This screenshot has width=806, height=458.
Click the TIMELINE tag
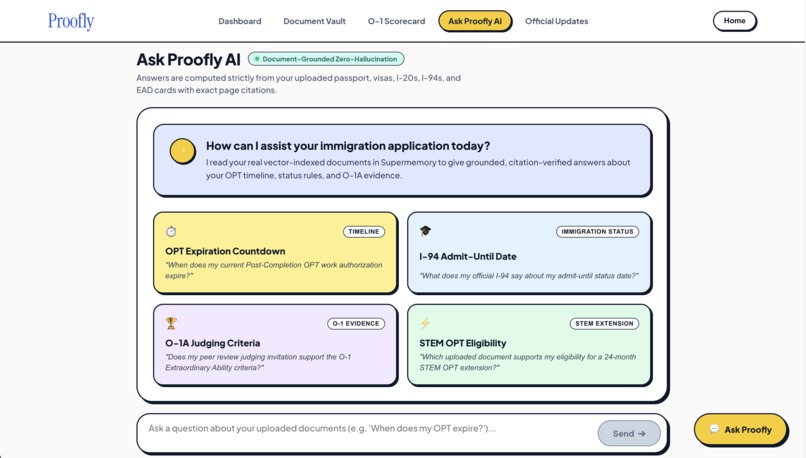tap(364, 232)
